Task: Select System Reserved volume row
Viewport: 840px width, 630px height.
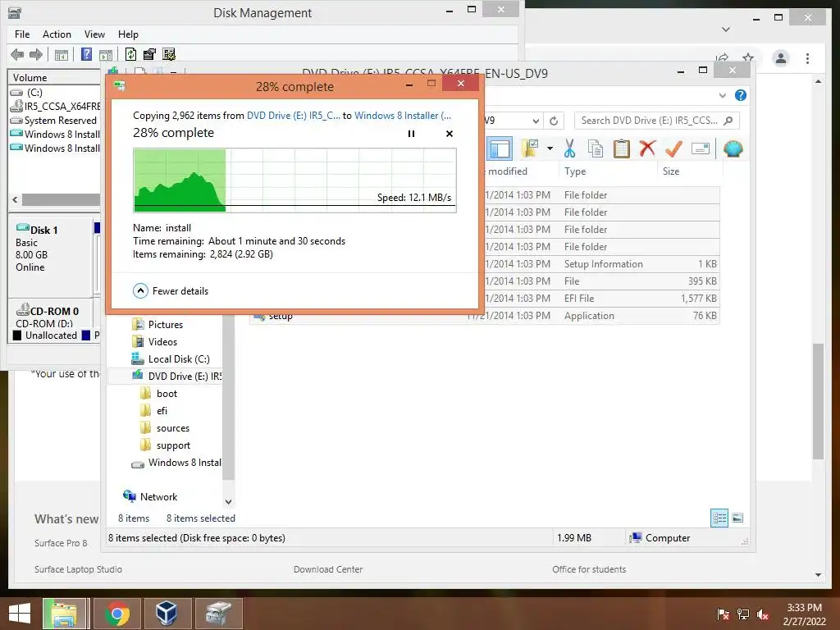Action: pyautogui.click(x=54, y=120)
